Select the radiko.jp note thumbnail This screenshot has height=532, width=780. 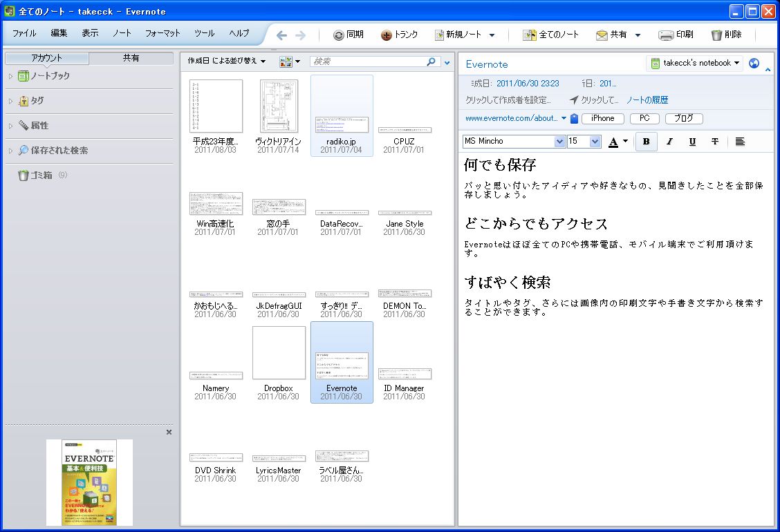pyautogui.click(x=342, y=115)
